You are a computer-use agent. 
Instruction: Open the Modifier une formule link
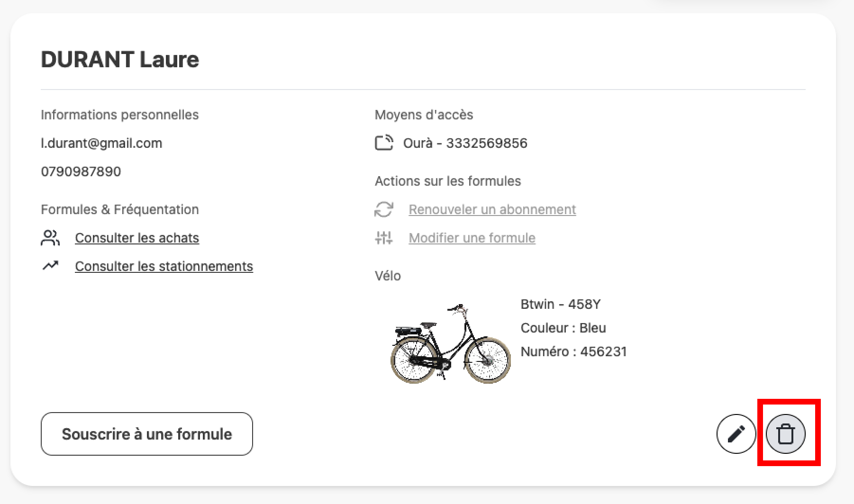[472, 238]
